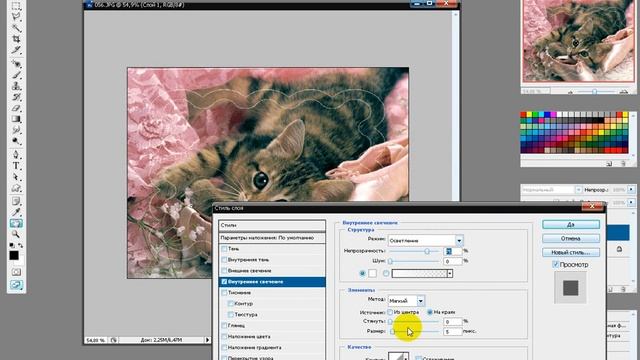Viewport: 640px width, 360px height.
Task: Click the Размер pixels input field
Action: click(452, 332)
